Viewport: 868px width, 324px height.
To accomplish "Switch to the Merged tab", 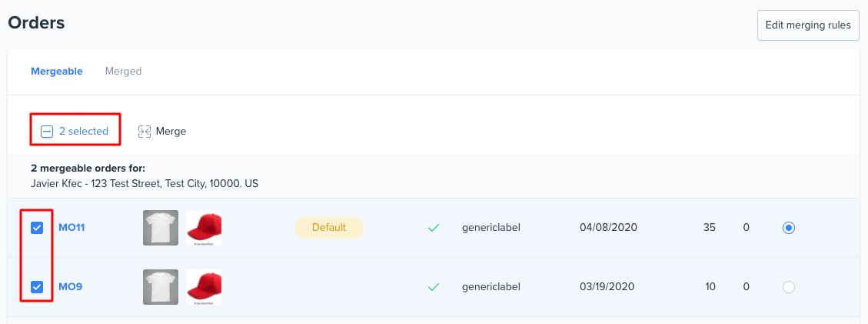I will pos(124,72).
